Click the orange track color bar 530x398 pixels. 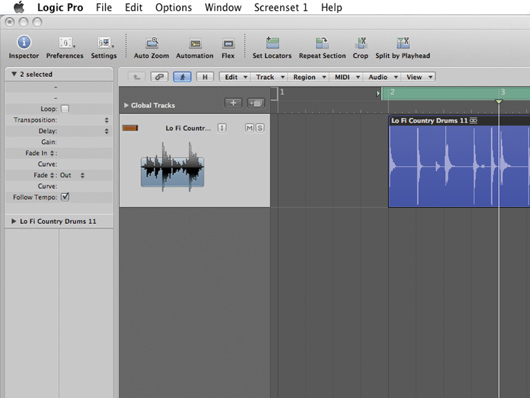tap(130, 128)
